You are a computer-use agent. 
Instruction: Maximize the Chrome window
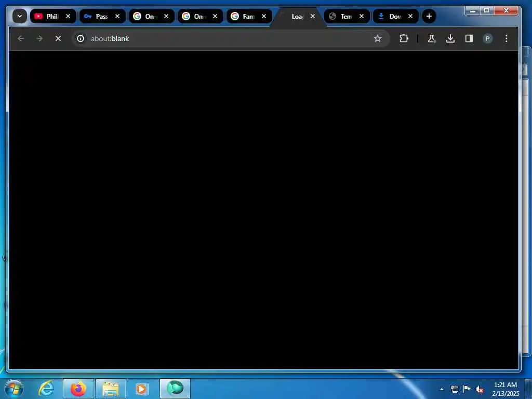(486, 10)
